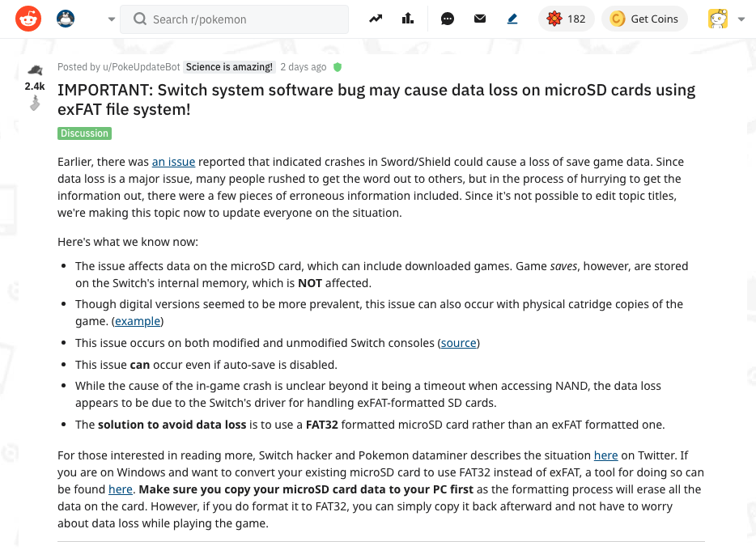View the u/PokeUpdateBot profile
Viewport: 756px width, 550px height.
pos(142,67)
